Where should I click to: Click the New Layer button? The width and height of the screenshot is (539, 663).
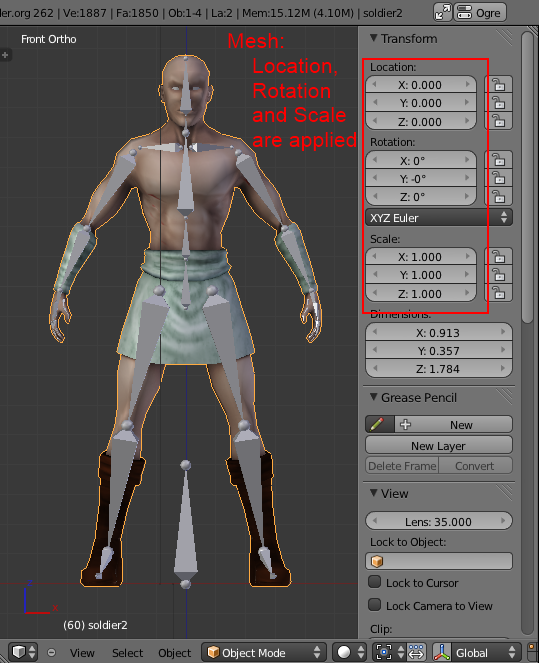pos(439,445)
